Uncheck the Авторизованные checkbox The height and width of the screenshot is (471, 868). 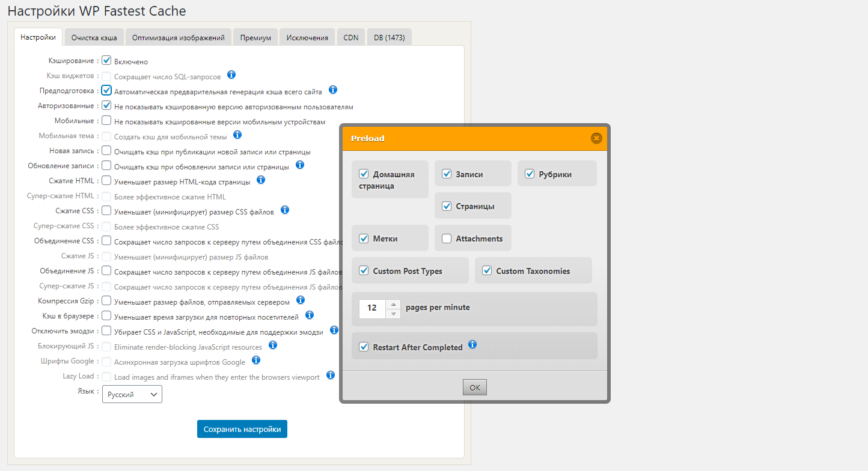click(x=106, y=106)
